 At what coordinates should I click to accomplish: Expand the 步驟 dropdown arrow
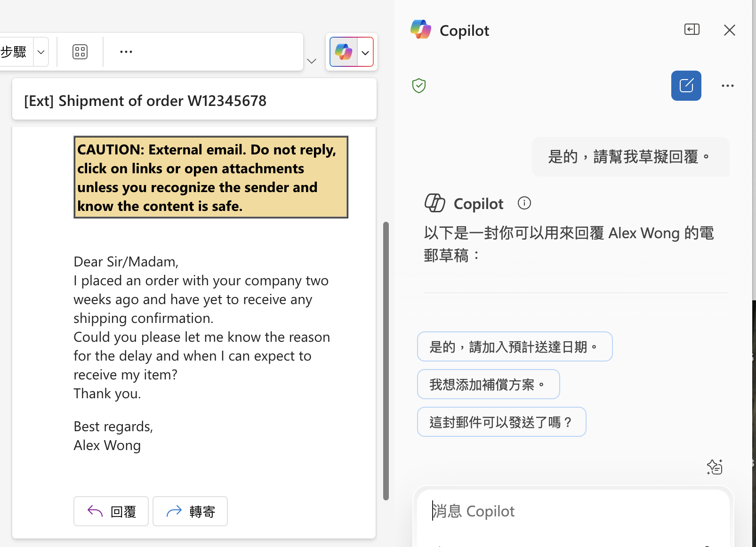point(41,52)
